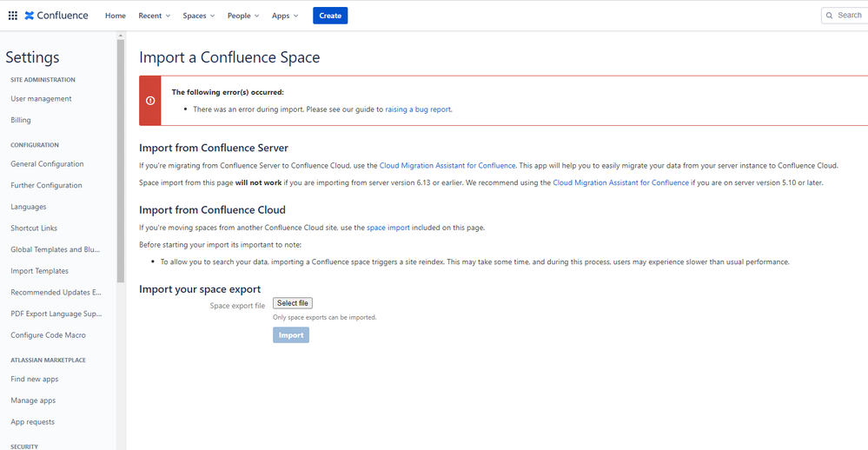868x450 pixels.
Task: Click the settings sidebar scrollbar
Action: pyautogui.click(x=121, y=161)
